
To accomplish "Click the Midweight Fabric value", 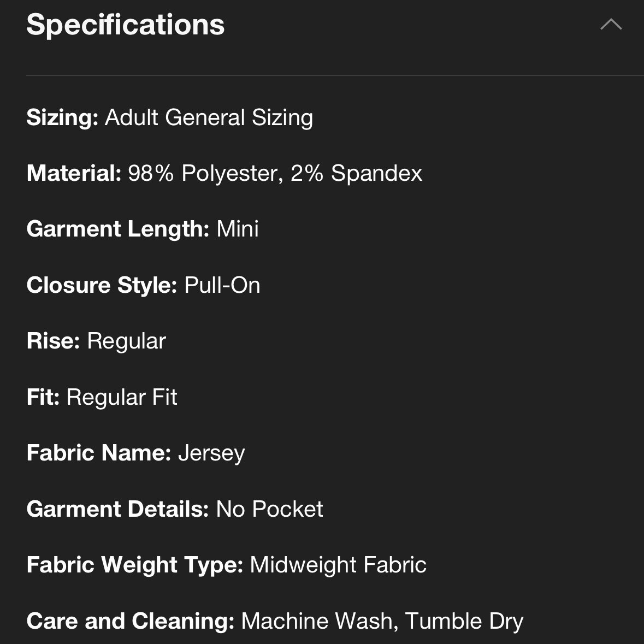I will [338, 565].
